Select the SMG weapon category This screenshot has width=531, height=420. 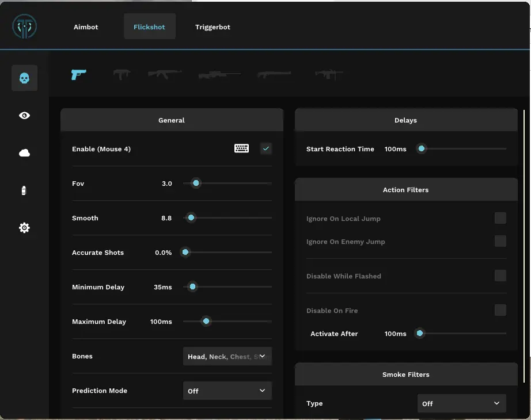click(122, 74)
